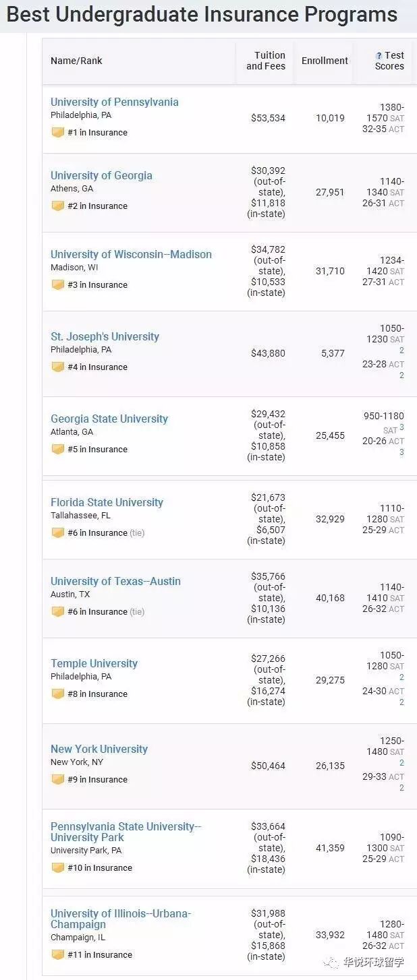Image resolution: width=417 pixels, height=980 pixels.
Task: Click the University of Georgia rank badge icon
Action: pyautogui.click(x=58, y=206)
